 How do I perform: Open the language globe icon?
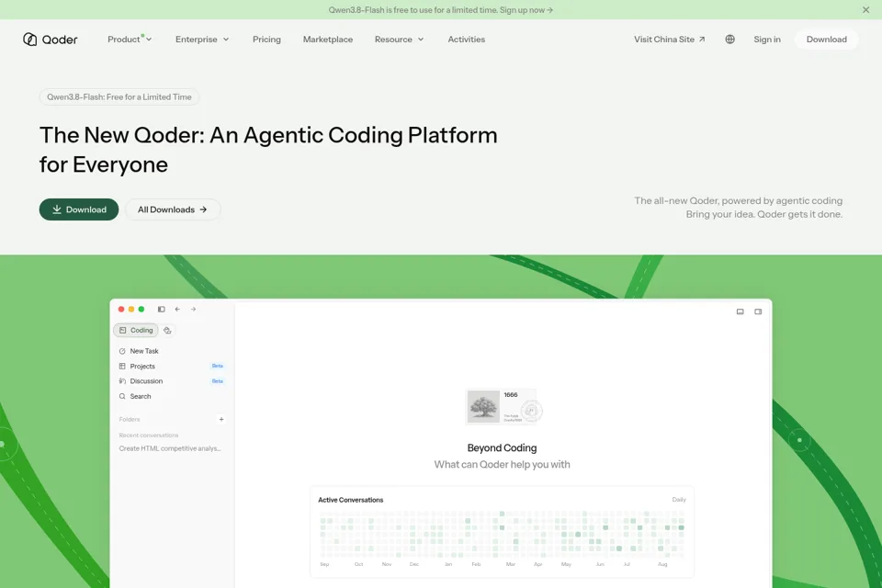pos(729,40)
